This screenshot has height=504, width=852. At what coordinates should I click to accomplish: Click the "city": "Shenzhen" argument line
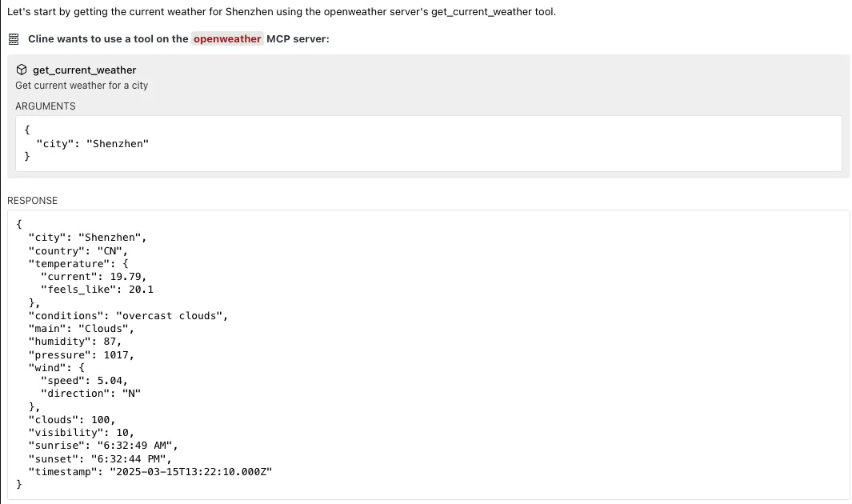92,144
